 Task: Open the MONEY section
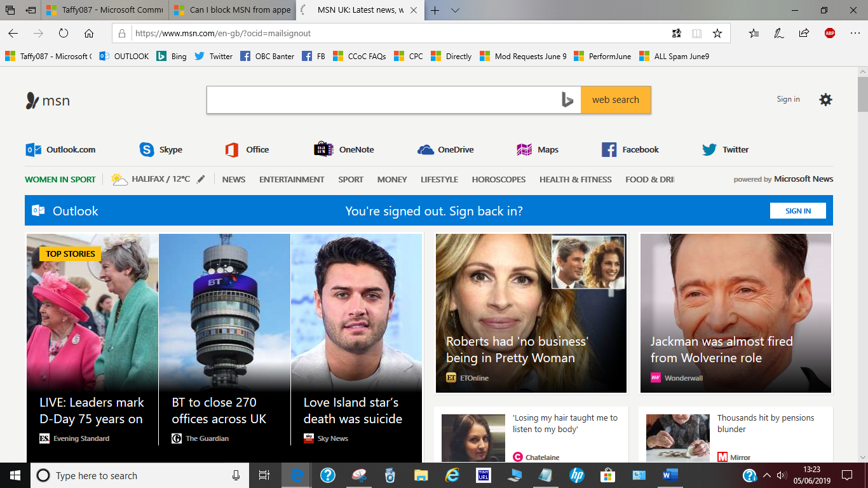(392, 179)
